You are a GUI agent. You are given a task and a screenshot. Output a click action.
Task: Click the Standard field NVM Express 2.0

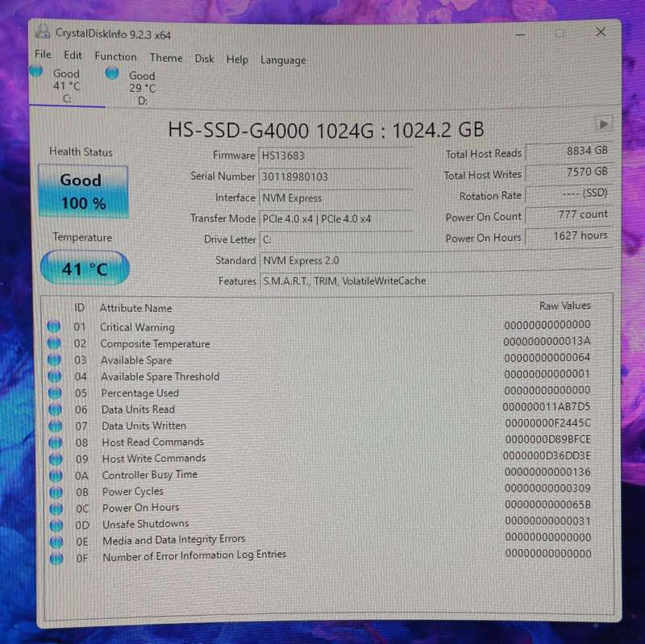coord(436,260)
